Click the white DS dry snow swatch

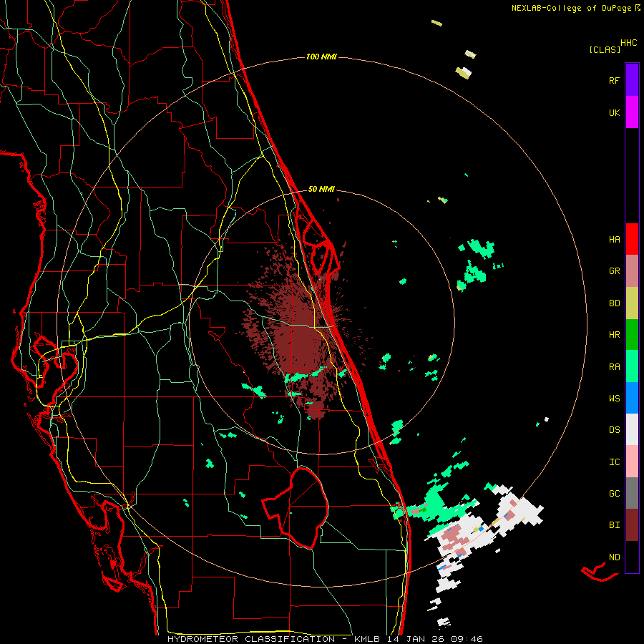(x=632, y=429)
